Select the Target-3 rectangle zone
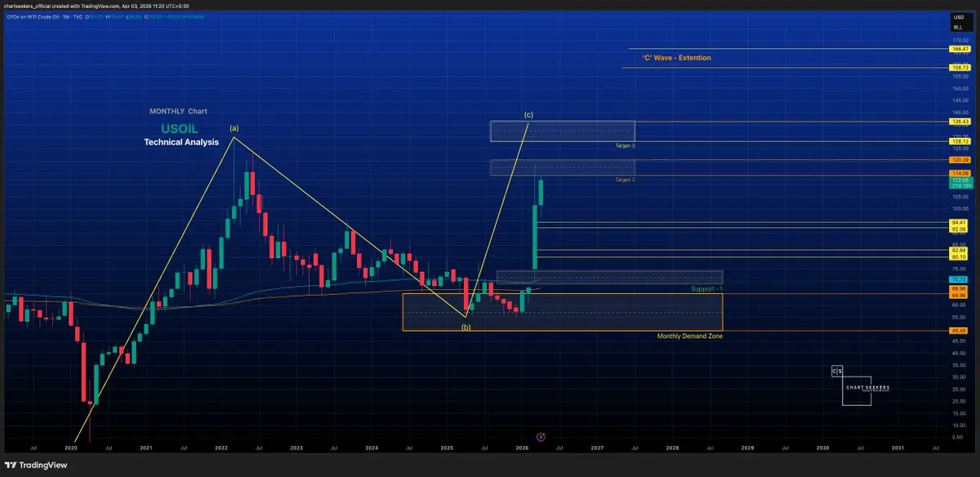The image size is (980, 477). pyautogui.click(x=562, y=131)
